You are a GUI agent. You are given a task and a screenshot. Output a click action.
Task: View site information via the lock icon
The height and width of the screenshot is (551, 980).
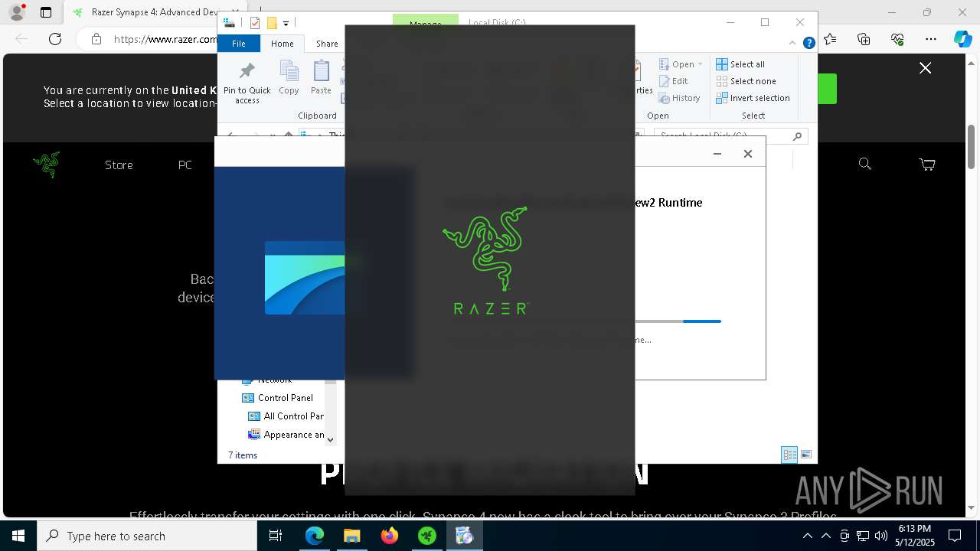click(96, 39)
